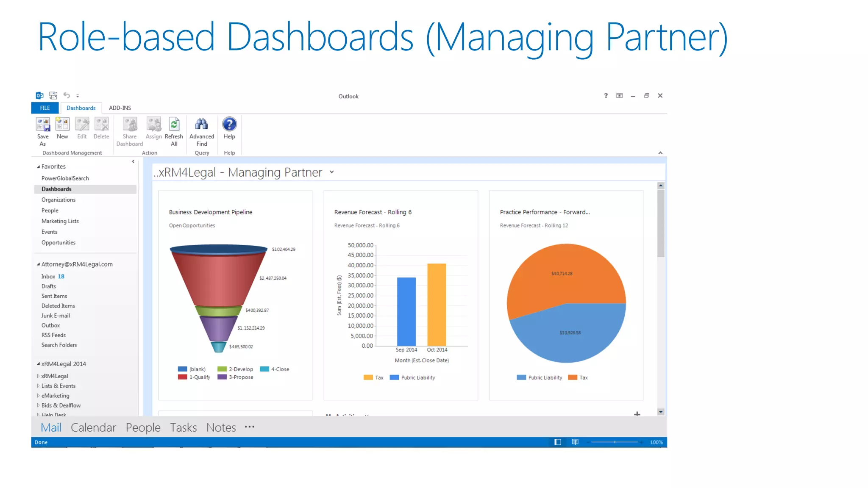Viewport: 868px width, 488px height.
Task: Open Marketing Lists folder
Action: pos(60,221)
